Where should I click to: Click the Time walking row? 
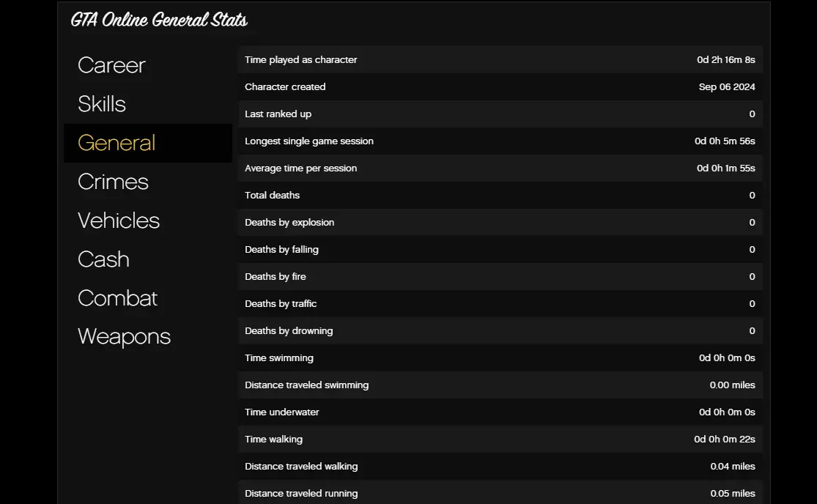coord(500,440)
